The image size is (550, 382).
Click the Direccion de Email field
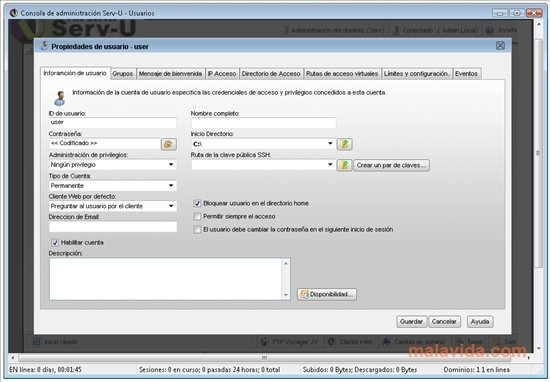[113, 227]
